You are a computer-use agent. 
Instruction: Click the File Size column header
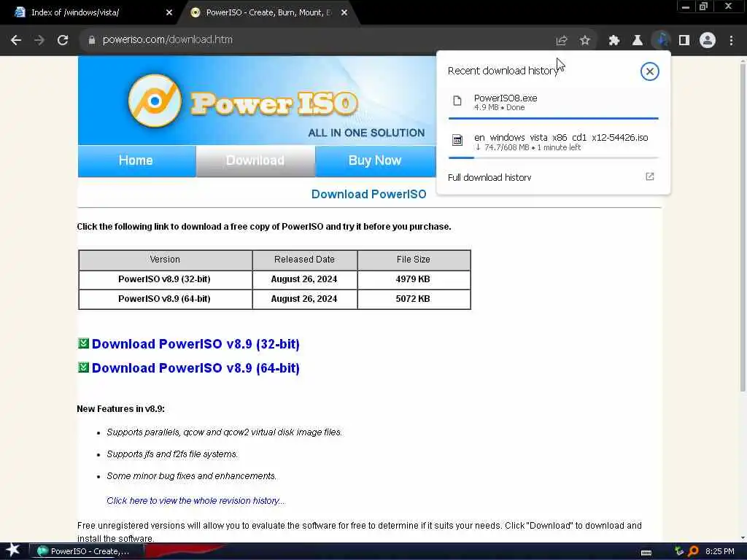(x=414, y=260)
